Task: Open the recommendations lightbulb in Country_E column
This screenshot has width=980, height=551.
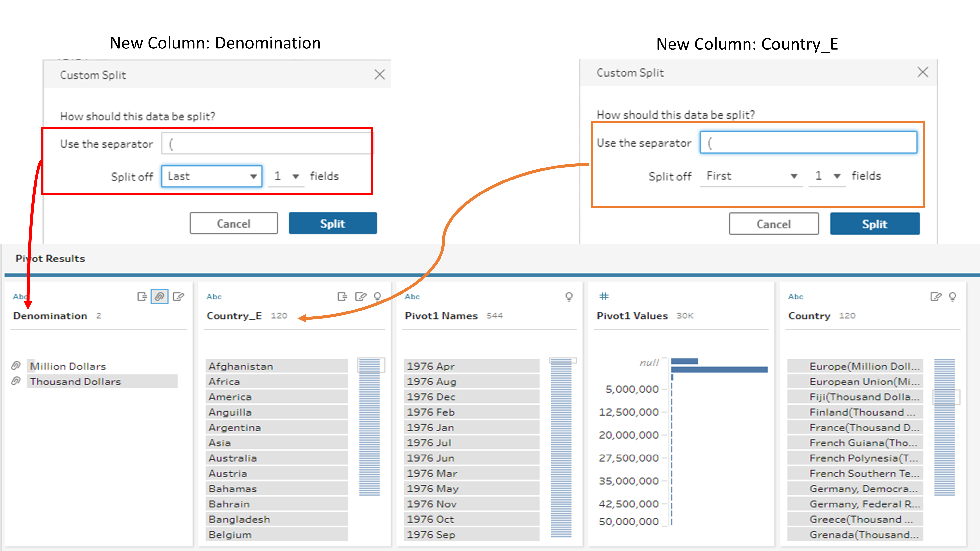Action: (x=377, y=297)
